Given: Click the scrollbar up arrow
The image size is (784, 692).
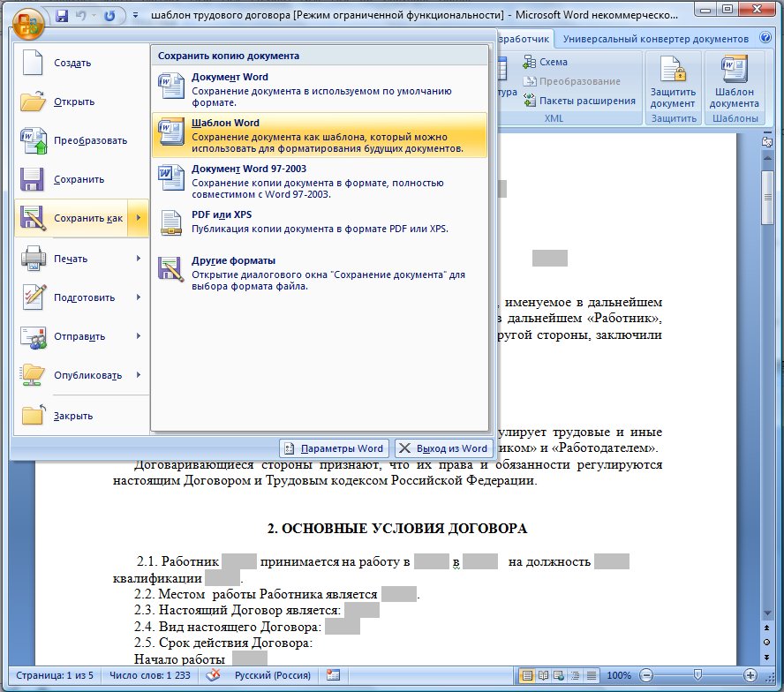Looking at the screenshot, I should (767, 157).
